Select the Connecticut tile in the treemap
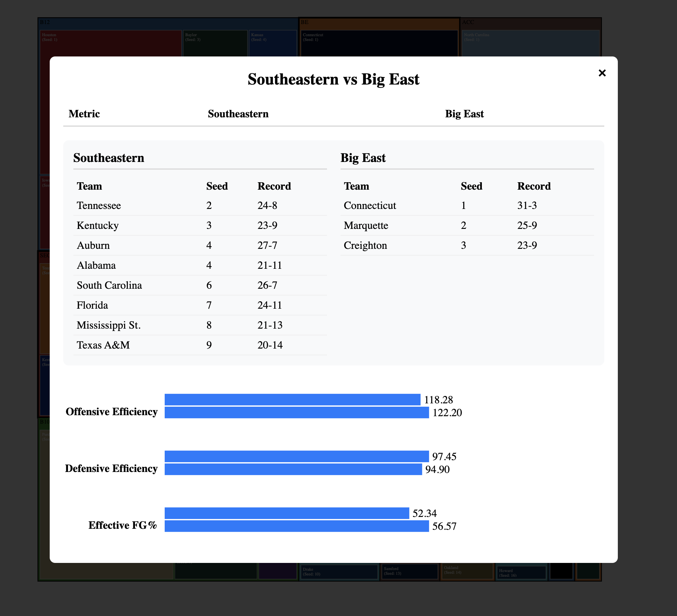The image size is (677, 616). click(x=379, y=43)
